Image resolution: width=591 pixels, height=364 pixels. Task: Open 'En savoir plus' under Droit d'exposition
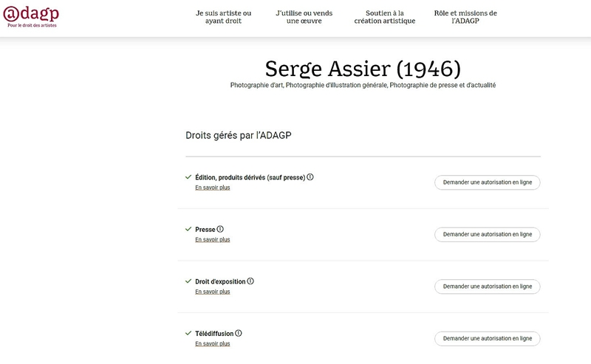[x=213, y=292]
